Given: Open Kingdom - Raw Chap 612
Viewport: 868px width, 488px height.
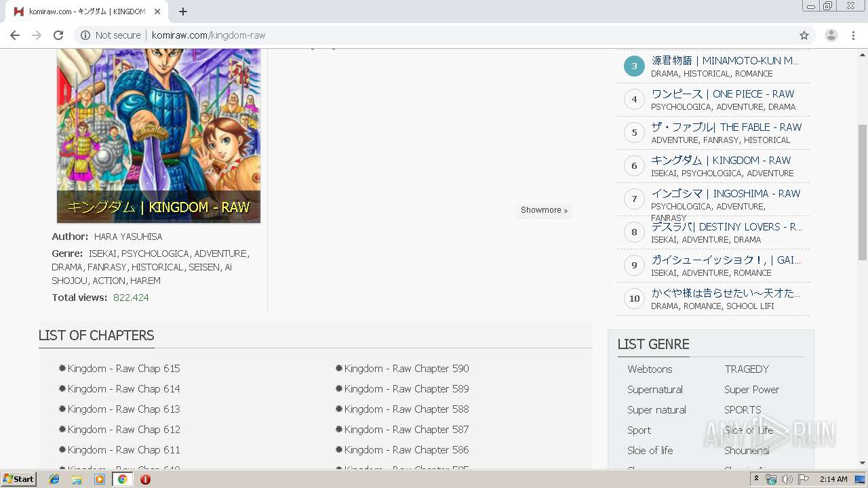Looking at the screenshot, I should (x=123, y=430).
